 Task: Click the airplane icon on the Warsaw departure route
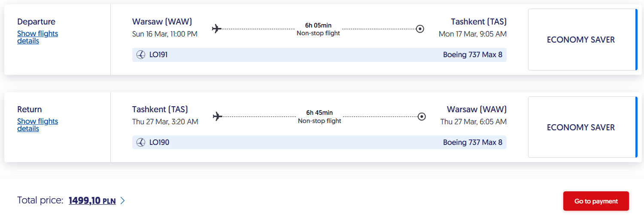(x=217, y=29)
